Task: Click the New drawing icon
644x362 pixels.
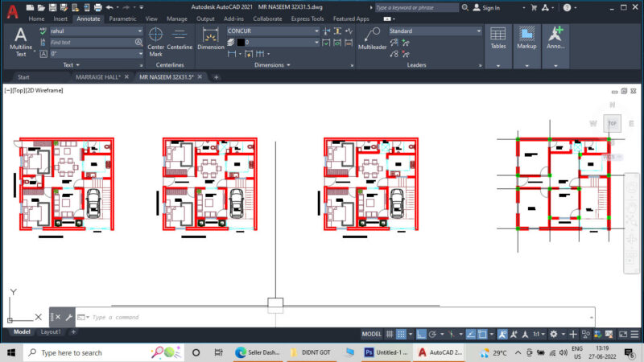Action: pos(30,7)
